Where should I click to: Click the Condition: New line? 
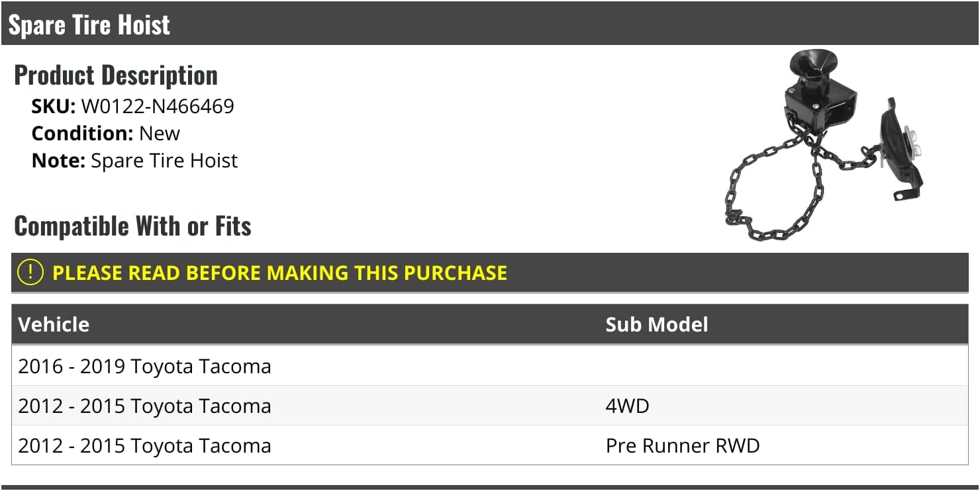[106, 134]
